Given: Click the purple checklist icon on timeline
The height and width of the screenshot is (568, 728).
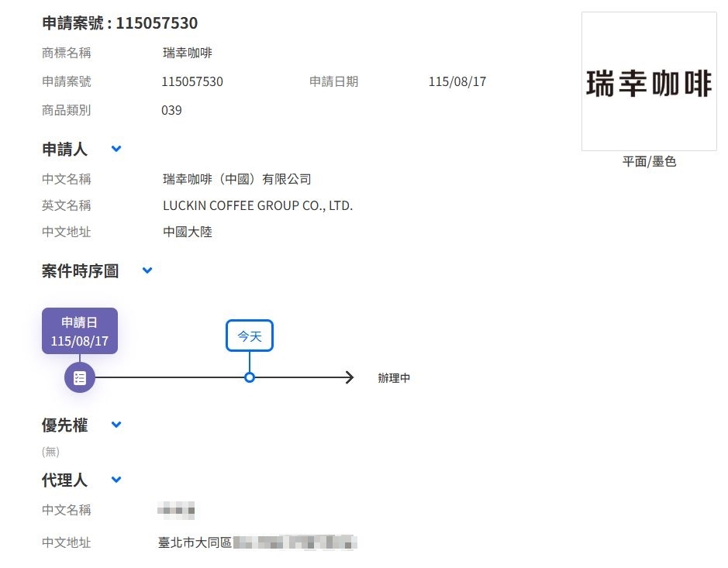Looking at the screenshot, I should (x=79, y=377).
